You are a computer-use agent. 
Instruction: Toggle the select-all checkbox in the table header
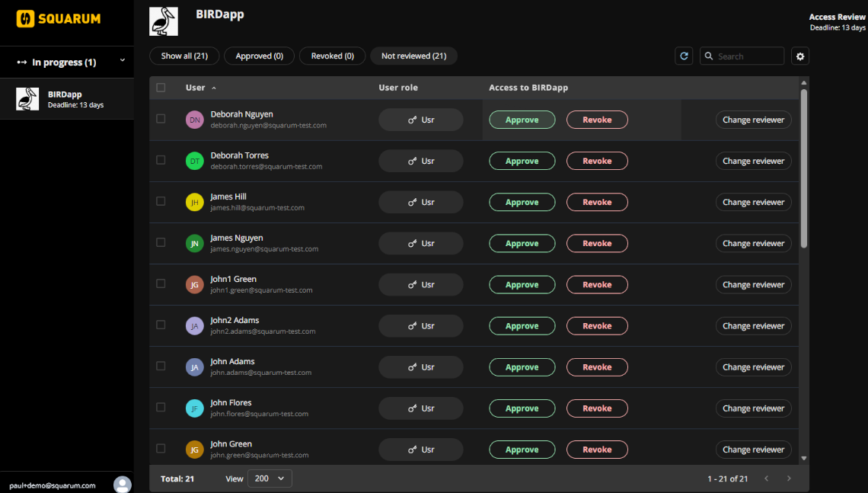(x=161, y=88)
